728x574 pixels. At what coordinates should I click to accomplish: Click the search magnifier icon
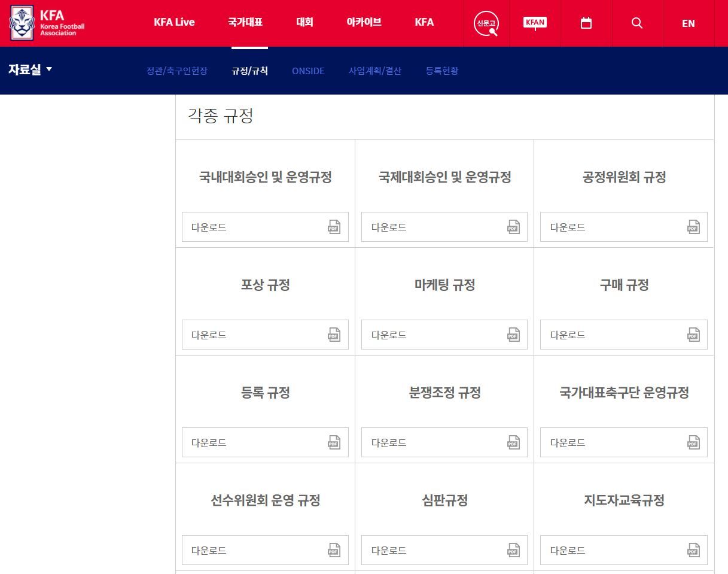pos(636,23)
